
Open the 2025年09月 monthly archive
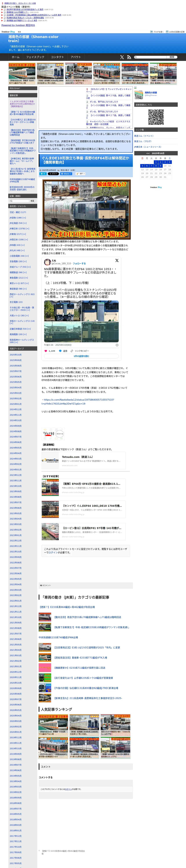pyautogui.click(x=15, y=360)
